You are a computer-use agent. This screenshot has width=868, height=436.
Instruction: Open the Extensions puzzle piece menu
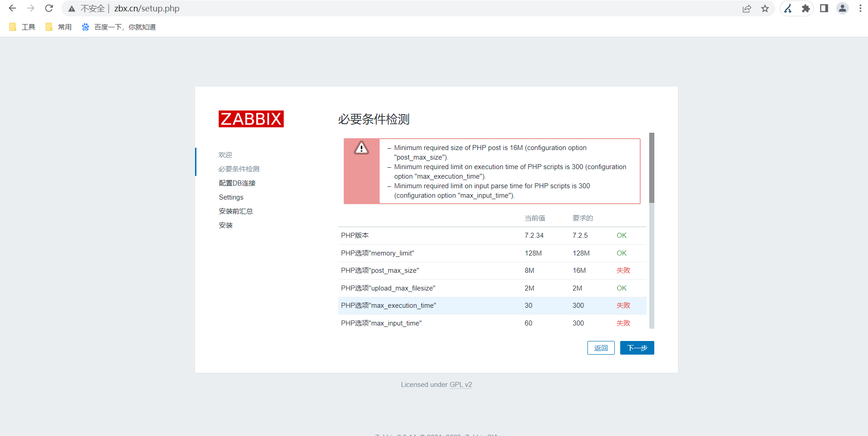pyautogui.click(x=806, y=9)
